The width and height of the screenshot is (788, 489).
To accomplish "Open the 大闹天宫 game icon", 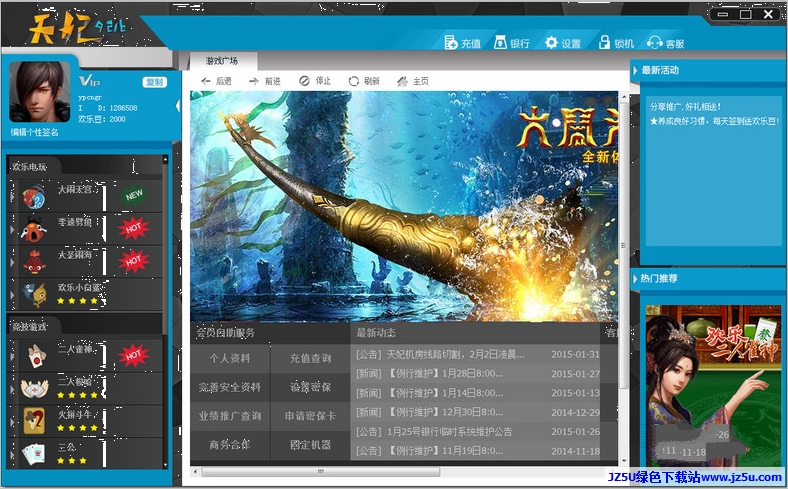I will (34, 197).
